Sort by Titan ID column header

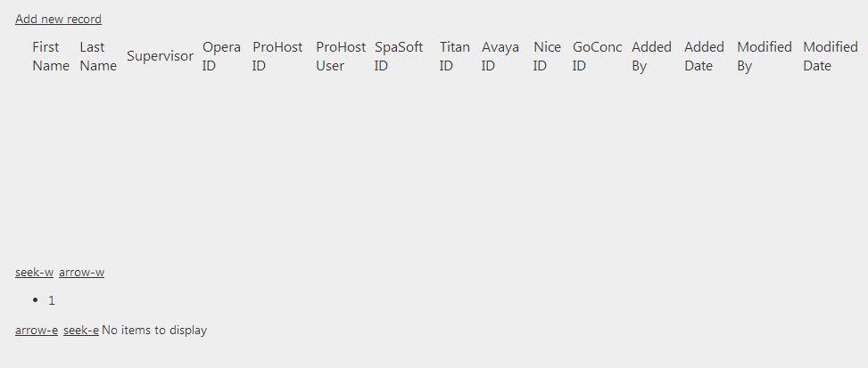(454, 56)
